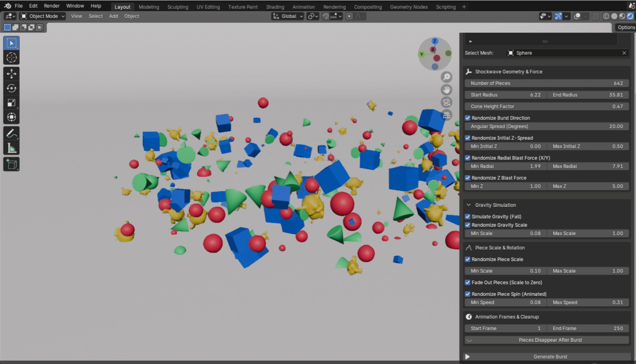Uncheck Randomize Burst Direction
Image resolution: width=636 pixels, height=364 pixels.
pyautogui.click(x=468, y=118)
